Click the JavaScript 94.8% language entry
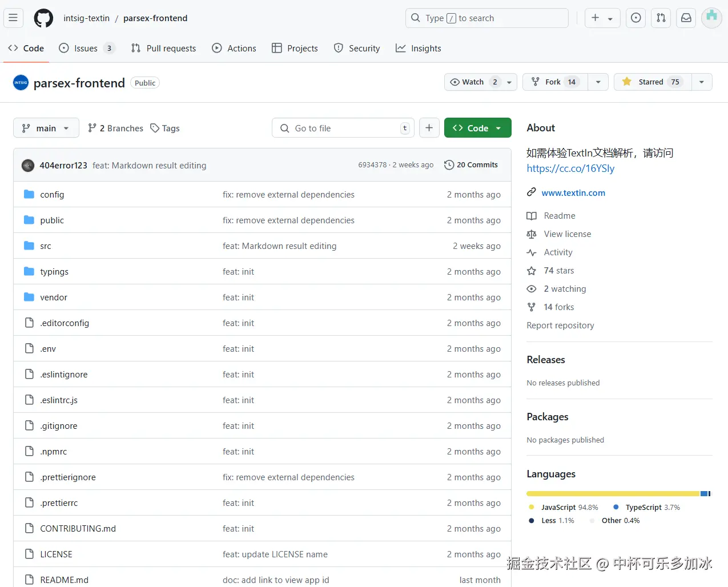Screen dimensions: 728x587 (x=564, y=507)
